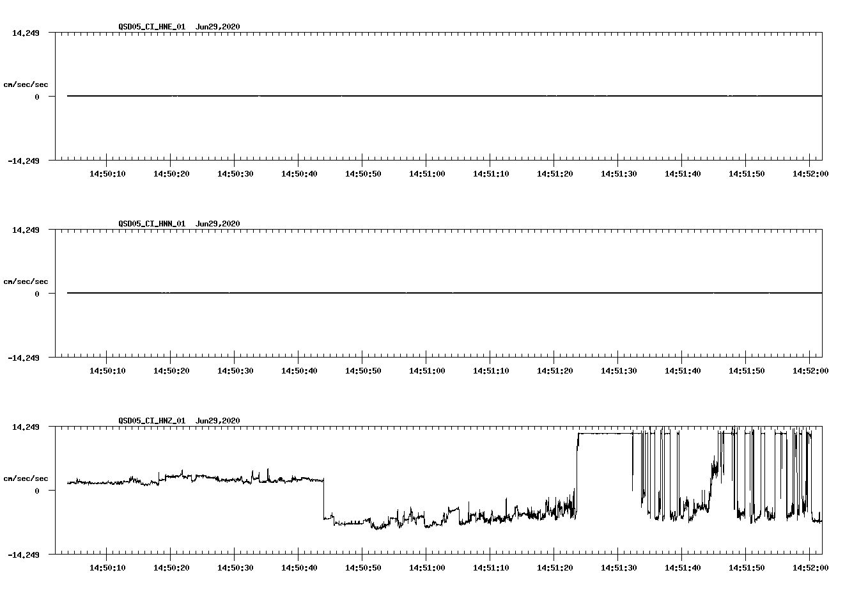Click the flat HNE trace line
The width and height of the screenshot is (868, 591).
[444, 96]
